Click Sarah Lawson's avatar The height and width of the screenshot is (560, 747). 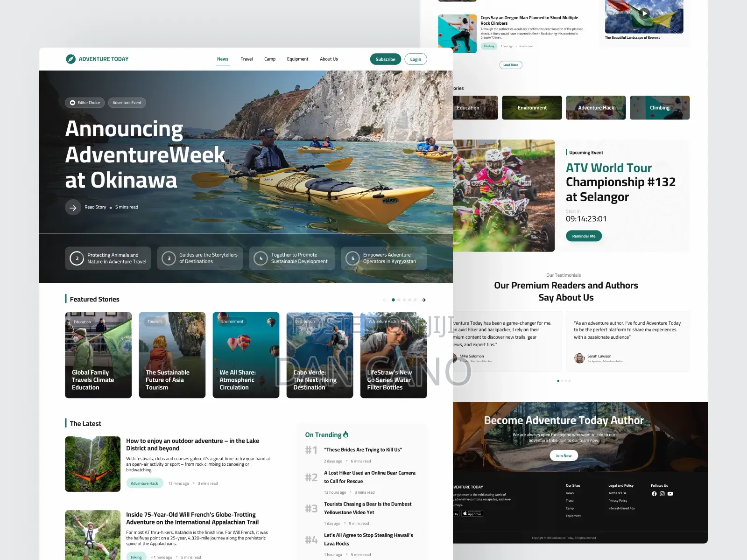coord(579,358)
